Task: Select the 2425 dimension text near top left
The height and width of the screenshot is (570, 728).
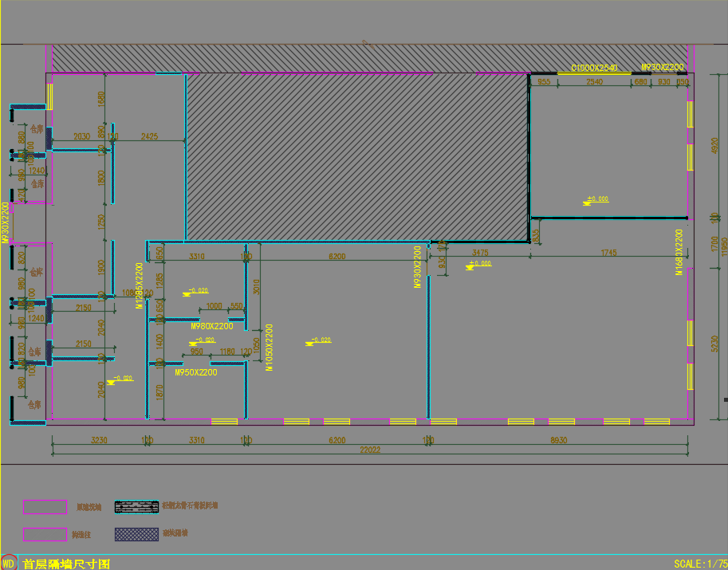Action: [149, 136]
